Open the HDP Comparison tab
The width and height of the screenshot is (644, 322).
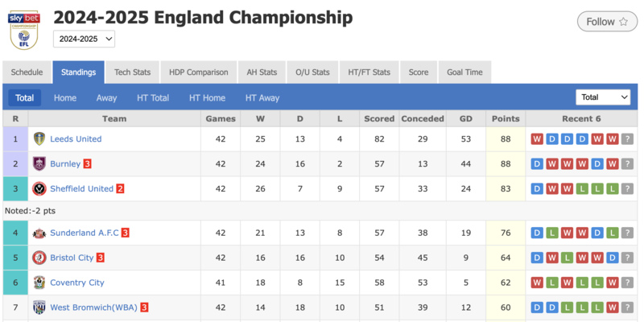tap(198, 72)
